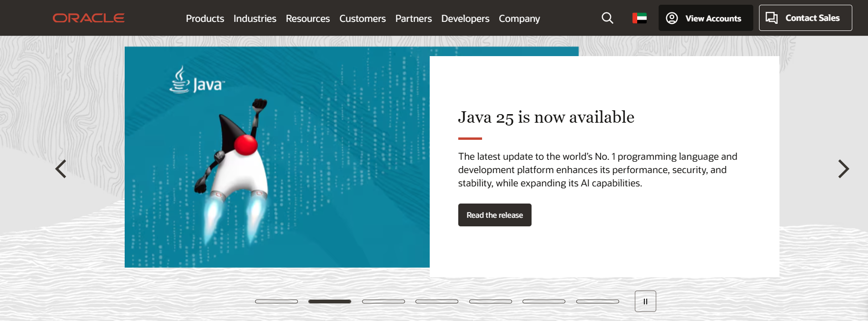Open the Customers menu item
The width and height of the screenshot is (868, 321).
362,19
